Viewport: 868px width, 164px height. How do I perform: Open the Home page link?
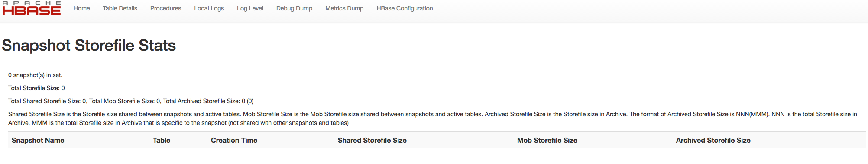point(82,8)
